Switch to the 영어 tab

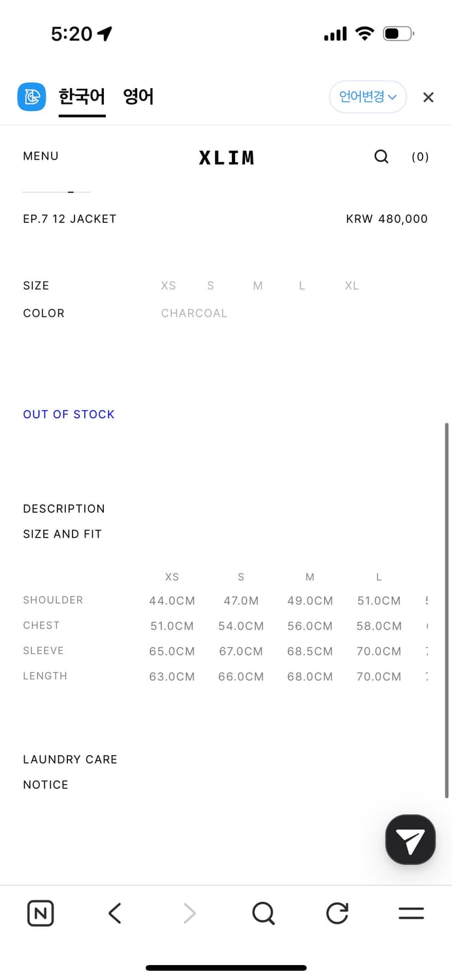[138, 97]
